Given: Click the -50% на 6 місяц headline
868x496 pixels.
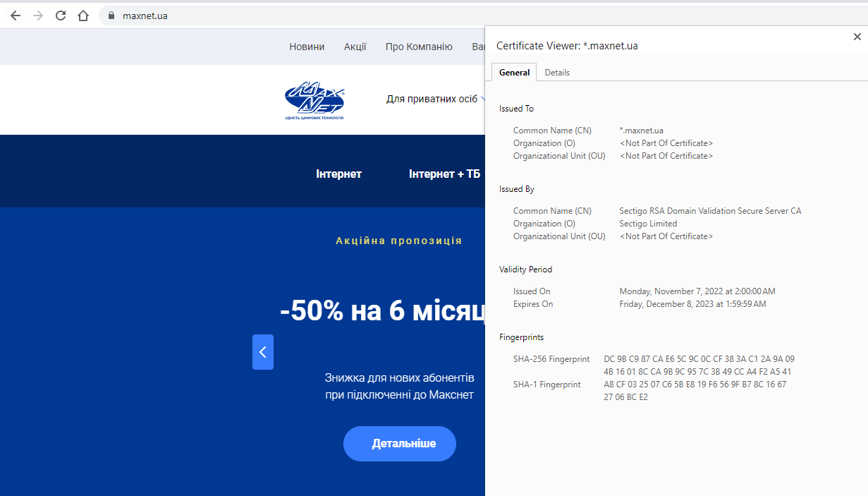Looking at the screenshot, I should click(382, 310).
